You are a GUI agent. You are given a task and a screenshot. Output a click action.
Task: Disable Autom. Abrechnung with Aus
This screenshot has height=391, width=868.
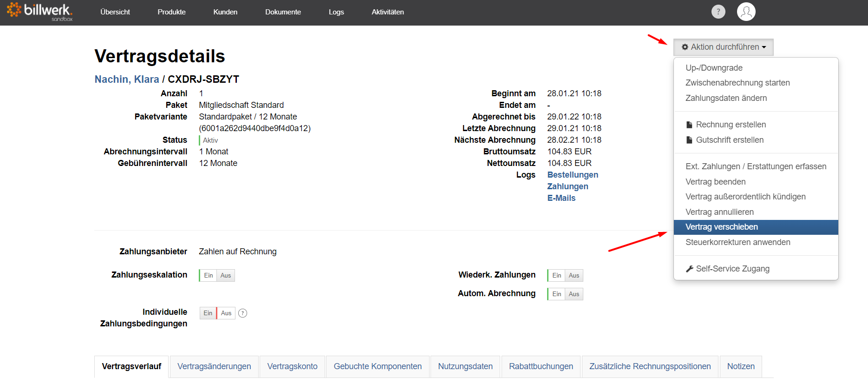(x=574, y=294)
